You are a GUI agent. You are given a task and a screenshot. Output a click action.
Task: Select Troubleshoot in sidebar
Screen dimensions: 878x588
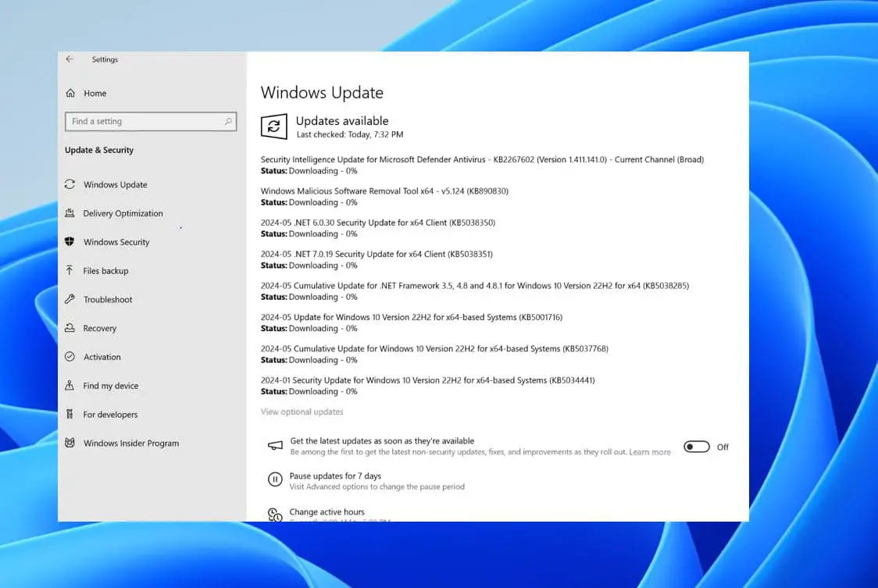[x=108, y=299]
